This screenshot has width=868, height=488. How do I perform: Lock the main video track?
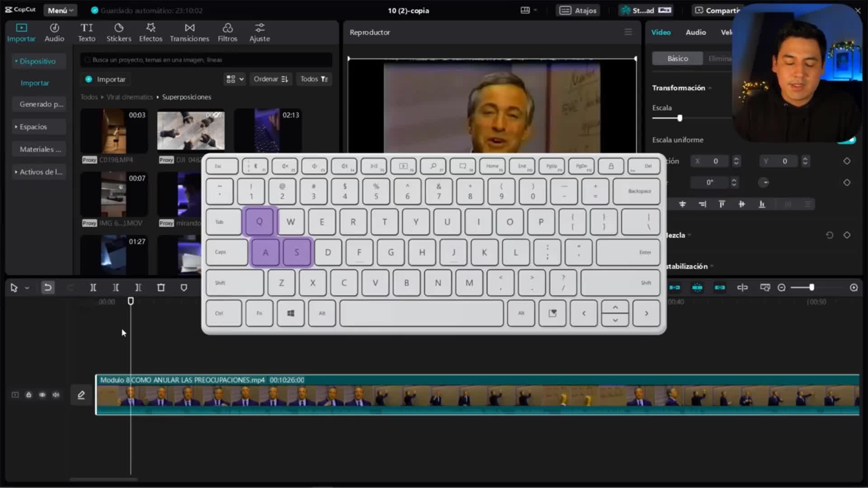(28, 395)
